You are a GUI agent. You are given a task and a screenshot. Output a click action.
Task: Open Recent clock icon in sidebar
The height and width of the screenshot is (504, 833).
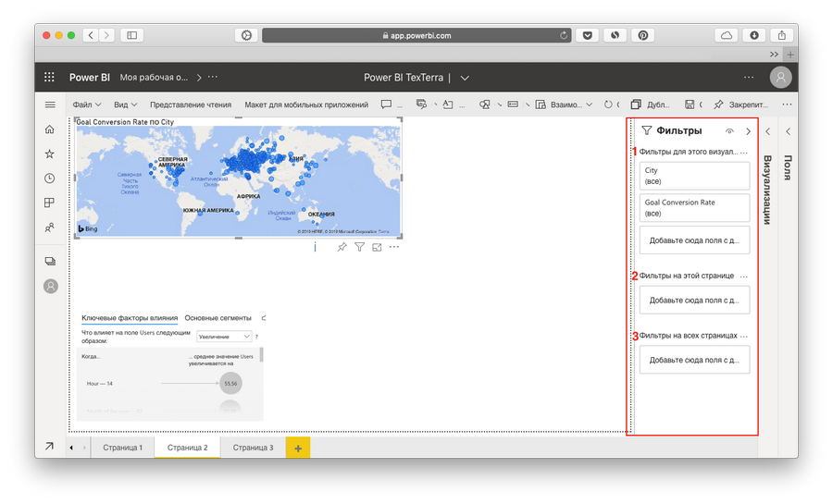[50, 178]
